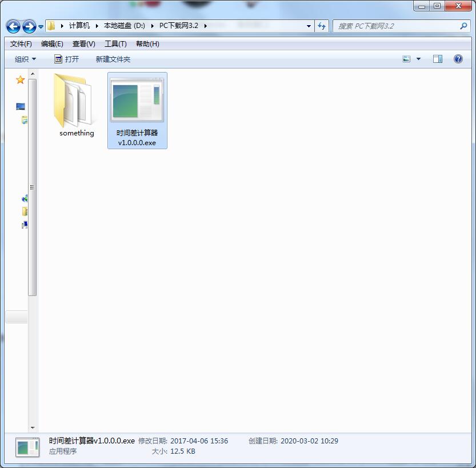
Task: Click the refresh button beside address bar
Action: [x=322, y=26]
